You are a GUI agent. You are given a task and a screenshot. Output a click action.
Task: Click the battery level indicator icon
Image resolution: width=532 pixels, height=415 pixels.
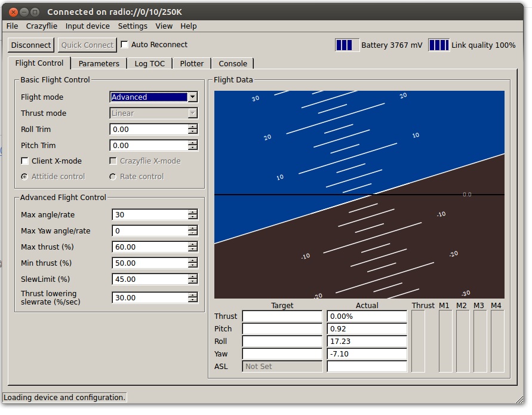click(347, 45)
